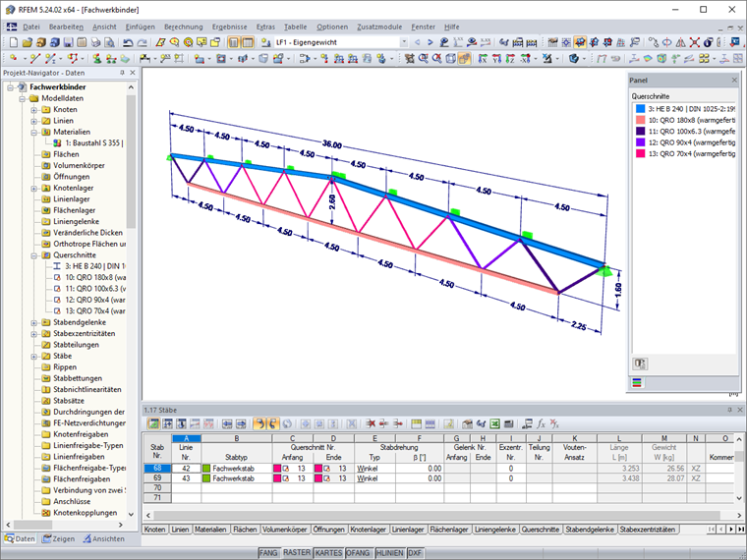
Task: Toggle DXF in status bar
Action: tap(415, 553)
